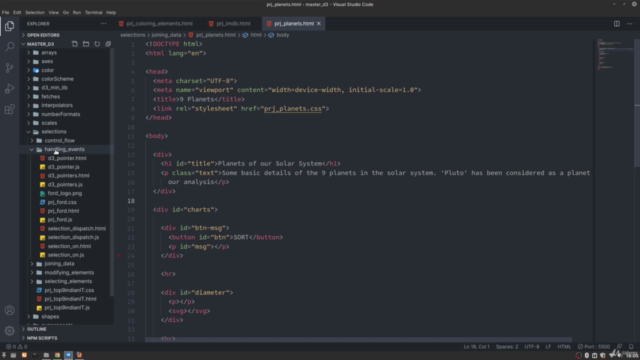This screenshot has width=640, height=360.
Task: Open Explorer views and more actions menu
Action: coord(104,24)
